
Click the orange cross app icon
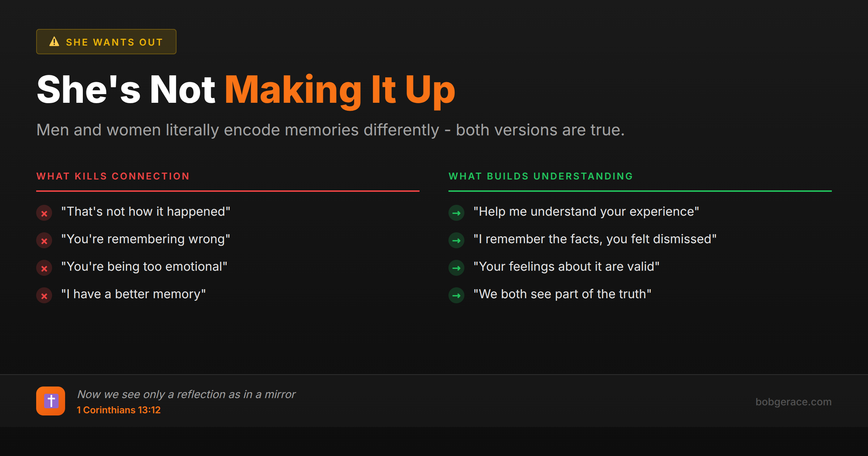[x=51, y=401]
